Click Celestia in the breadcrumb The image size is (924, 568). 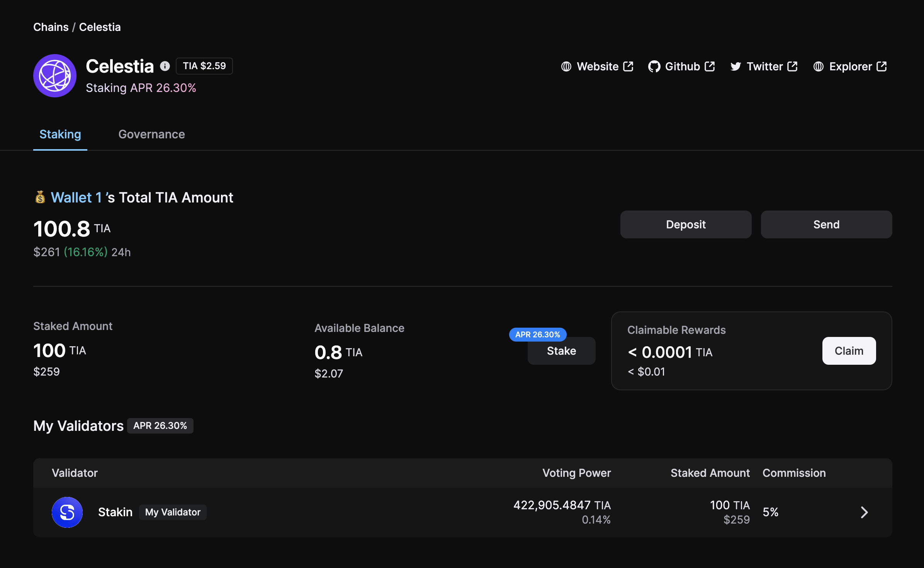[100, 27]
